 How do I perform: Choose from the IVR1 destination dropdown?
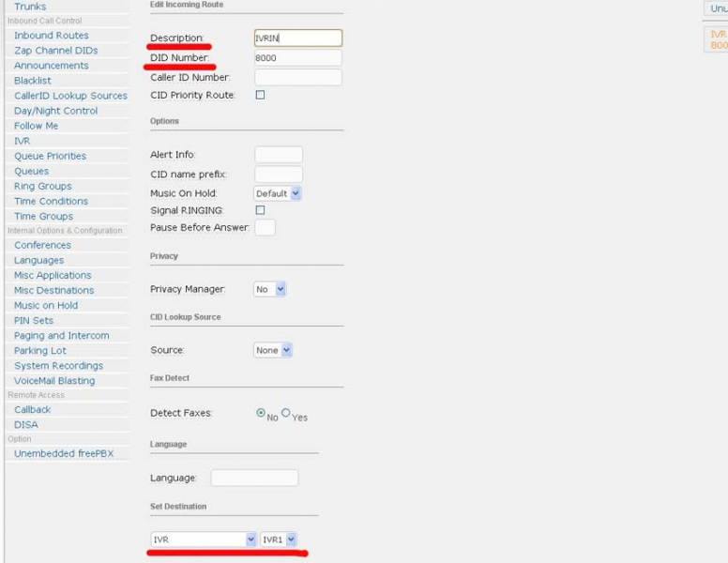[279, 540]
